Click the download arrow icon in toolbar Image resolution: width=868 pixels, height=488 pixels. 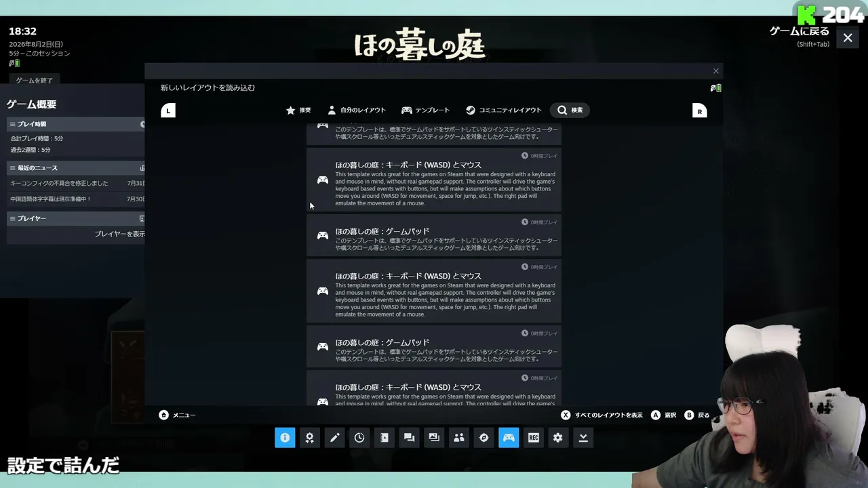click(x=583, y=438)
